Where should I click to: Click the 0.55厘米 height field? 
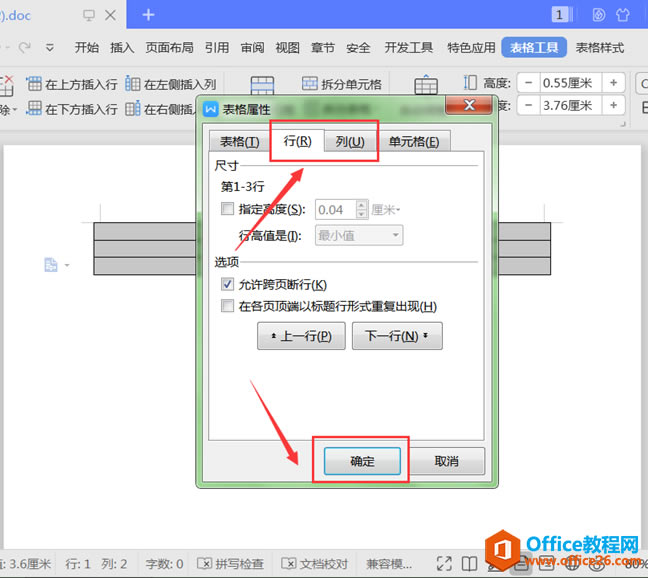click(x=571, y=83)
